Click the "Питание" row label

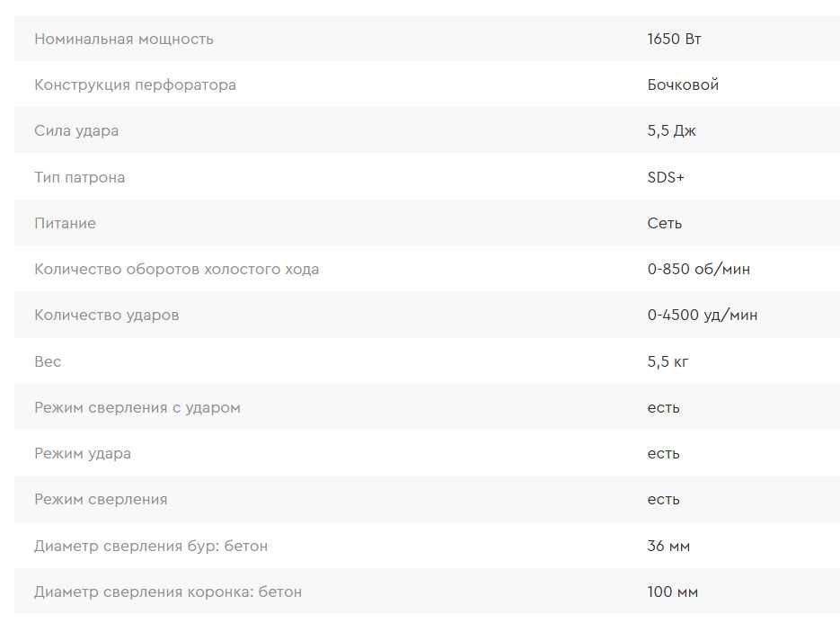click(x=65, y=223)
